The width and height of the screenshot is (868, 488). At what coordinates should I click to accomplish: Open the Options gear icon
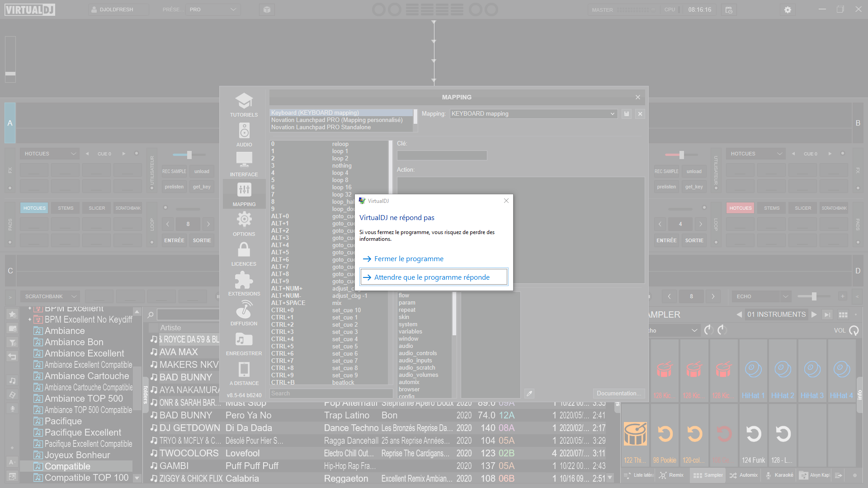[244, 220]
